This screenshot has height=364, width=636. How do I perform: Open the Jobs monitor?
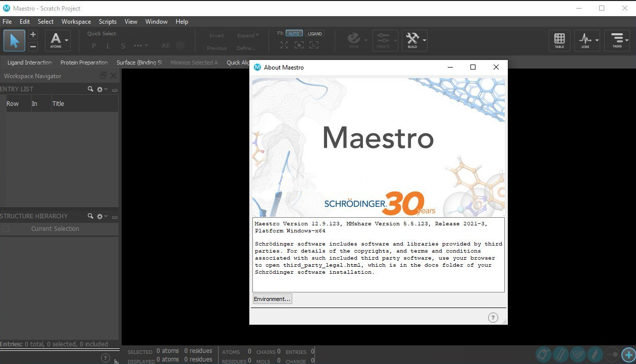(585, 40)
